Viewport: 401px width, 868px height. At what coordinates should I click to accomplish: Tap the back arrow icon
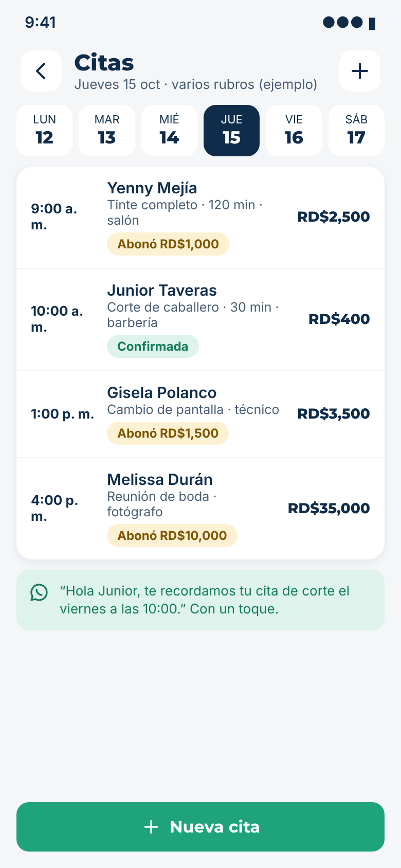click(x=41, y=71)
